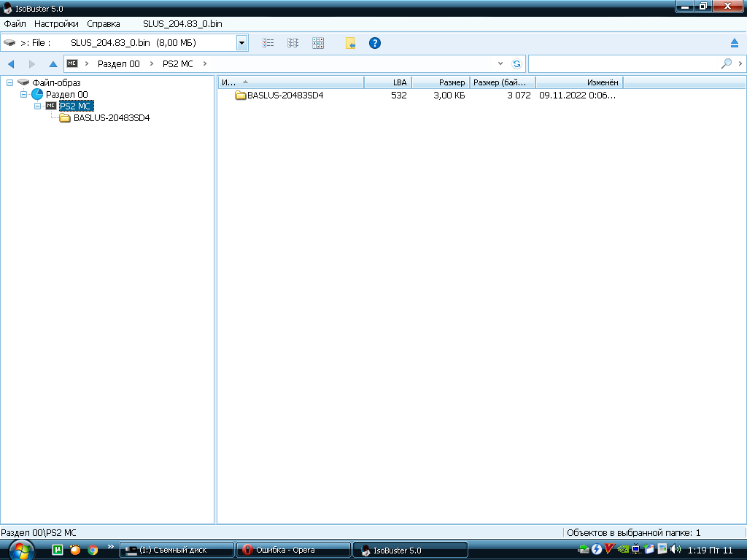Image resolution: width=747 pixels, height=560 pixels.
Task: Switch to (I:) Съемный диск taskbar window
Action: (x=177, y=550)
